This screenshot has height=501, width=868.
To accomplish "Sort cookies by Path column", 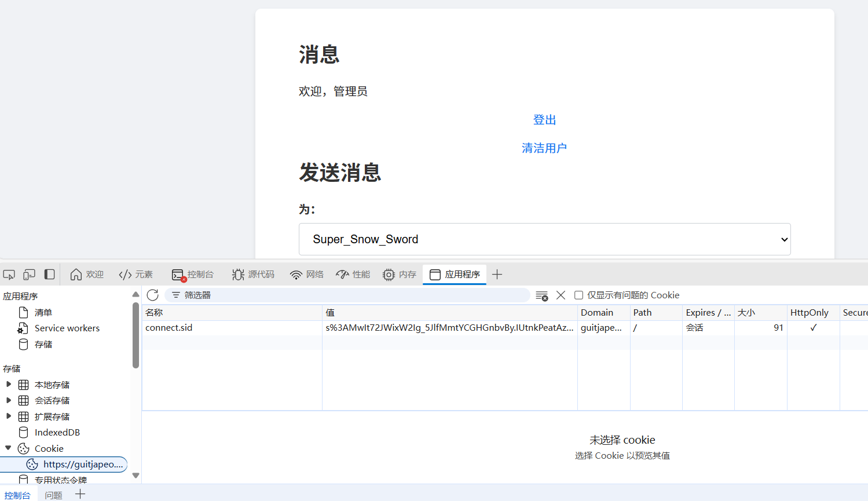I will (656, 313).
